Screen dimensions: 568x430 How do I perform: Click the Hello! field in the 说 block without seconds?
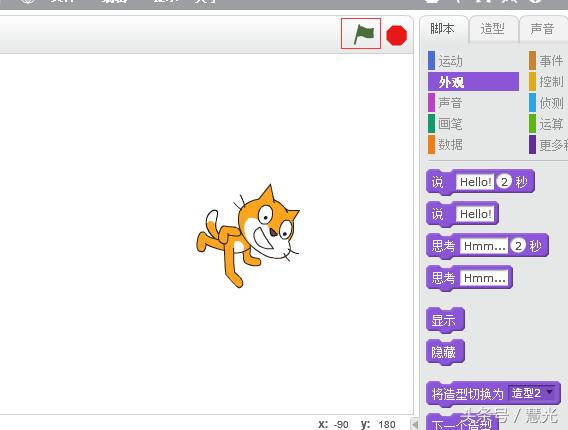(475, 214)
